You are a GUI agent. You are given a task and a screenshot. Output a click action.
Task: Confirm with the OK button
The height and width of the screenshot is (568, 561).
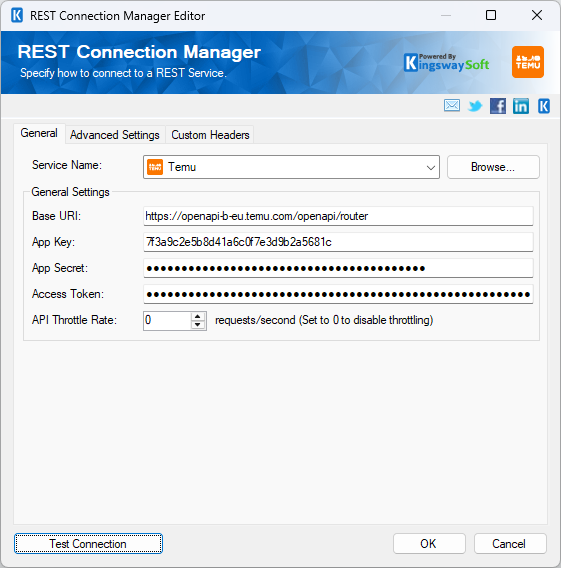[x=429, y=543]
